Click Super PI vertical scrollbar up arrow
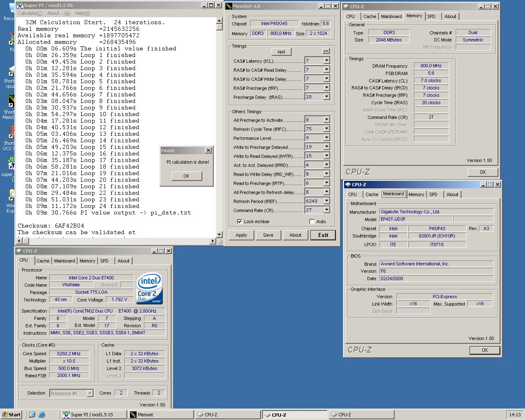This screenshot has width=525, height=420. pyautogui.click(x=219, y=21)
